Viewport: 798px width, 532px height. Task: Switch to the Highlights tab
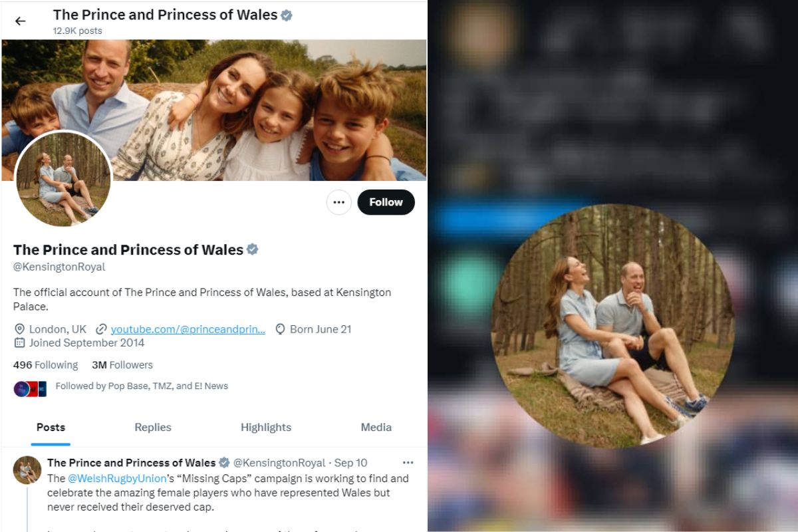(x=266, y=428)
